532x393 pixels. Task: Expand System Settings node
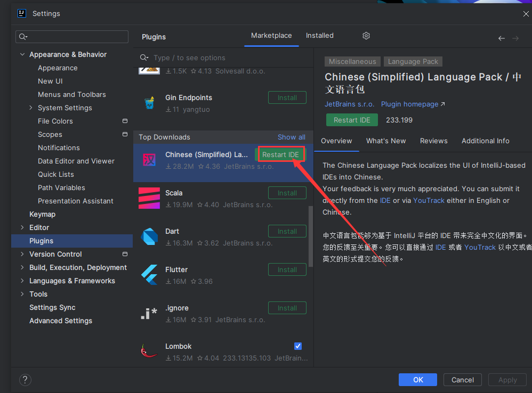pos(31,108)
